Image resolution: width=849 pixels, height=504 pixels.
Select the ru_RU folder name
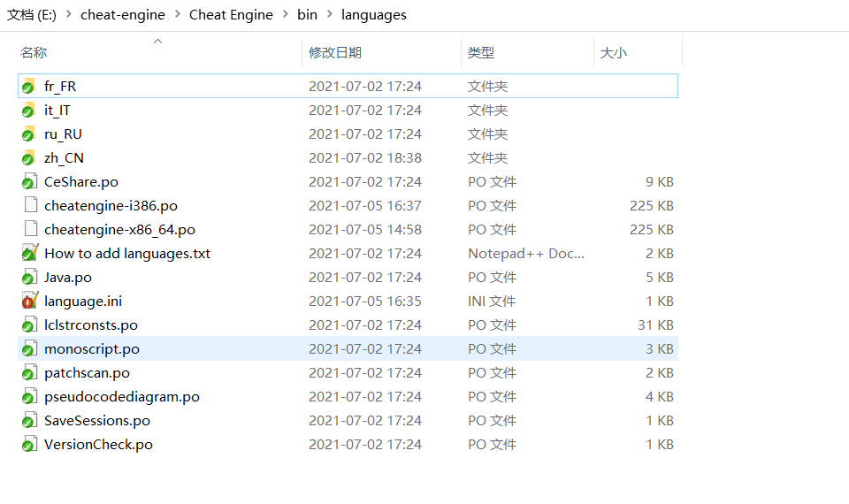63,134
